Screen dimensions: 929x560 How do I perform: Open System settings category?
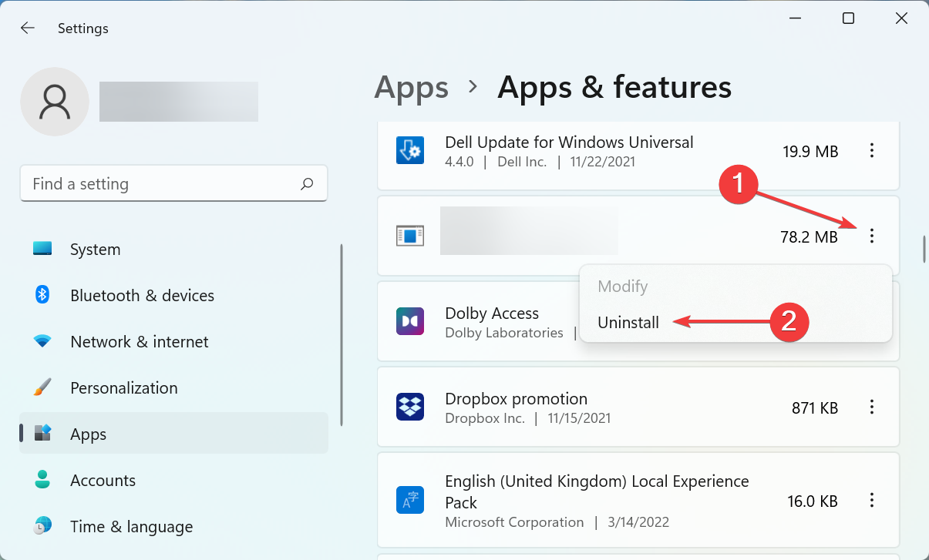coord(95,250)
